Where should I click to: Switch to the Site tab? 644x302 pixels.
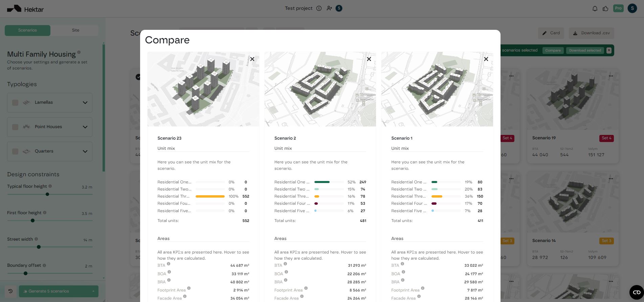point(75,30)
